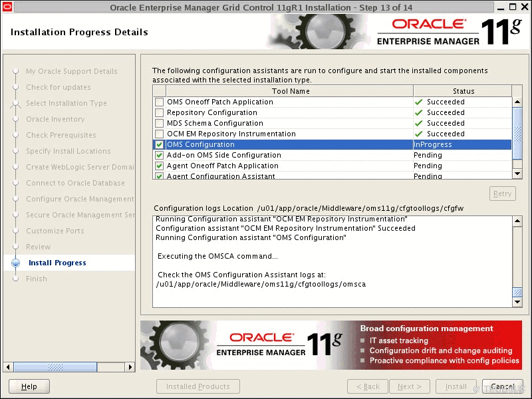Select the Configure Oracle Management step
The image size is (532, 399).
click(x=80, y=199)
